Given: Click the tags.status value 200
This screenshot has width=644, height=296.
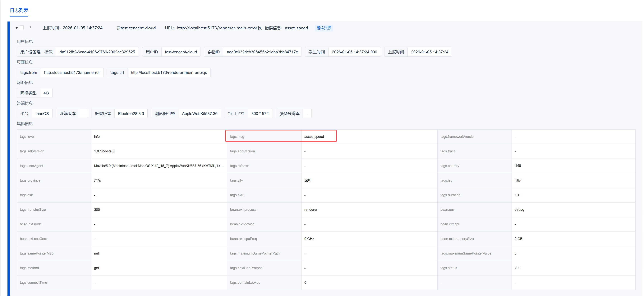Looking at the screenshot, I should click(517, 268).
